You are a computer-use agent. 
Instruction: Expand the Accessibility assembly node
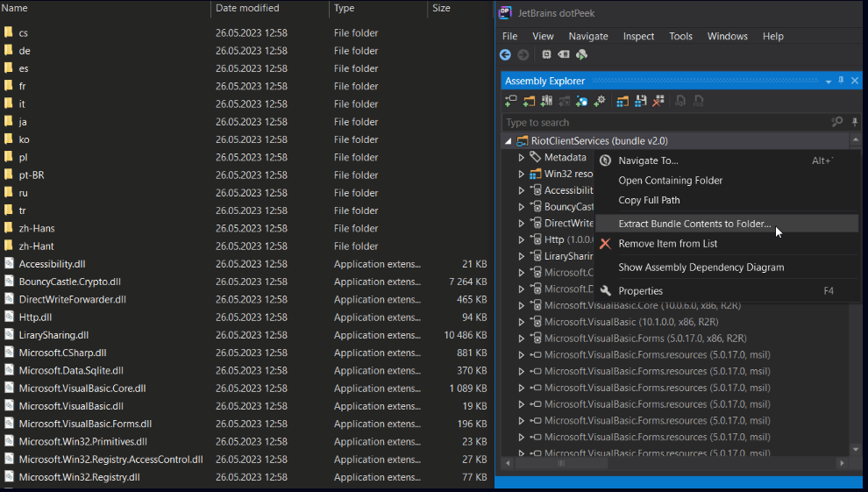pos(521,190)
